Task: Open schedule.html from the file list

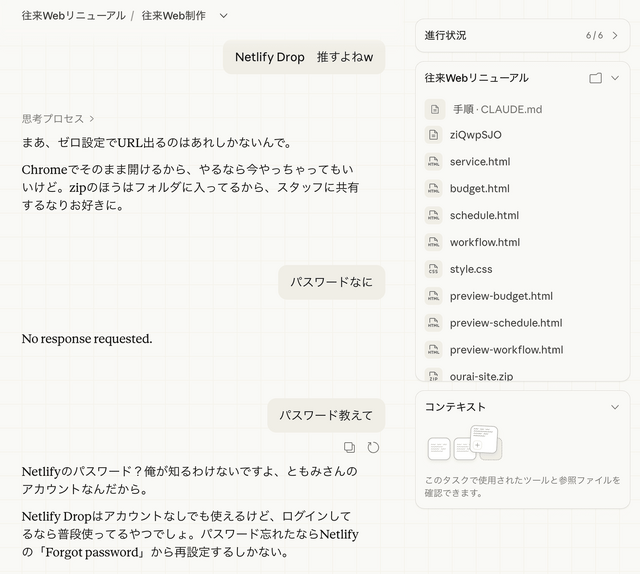Action: coord(484,215)
